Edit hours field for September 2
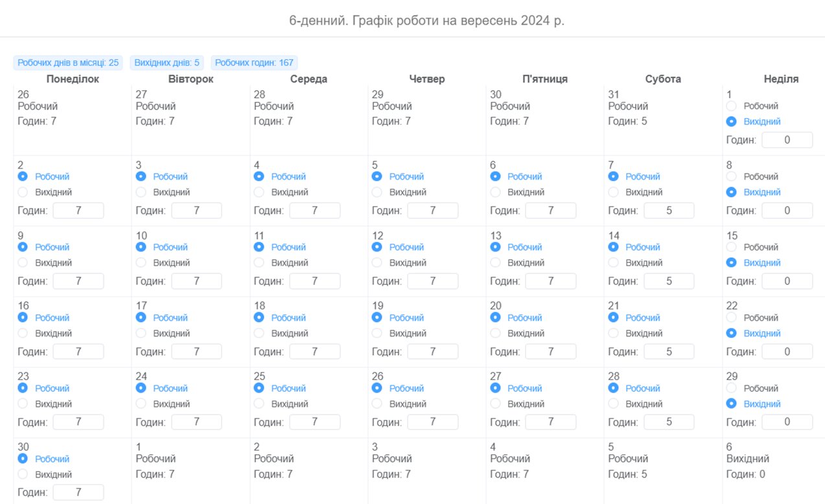This screenshot has width=825, height=504. tap(78, 211)
